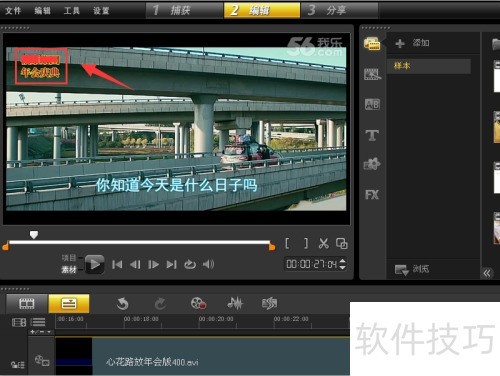This screenshot has height=376, width=500.
Task: Open the Sound Mixer
Action: click(x=235, y=304)
